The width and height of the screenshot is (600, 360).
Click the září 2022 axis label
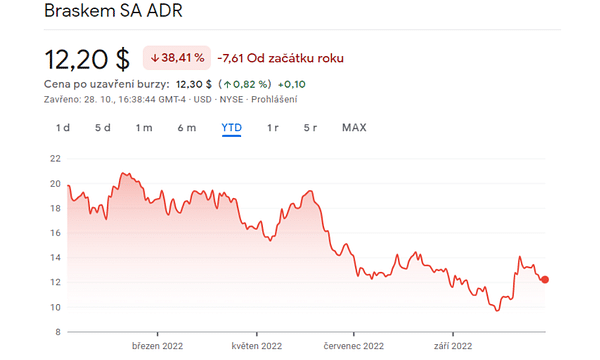pyautogui.click(x=453, y=346)
